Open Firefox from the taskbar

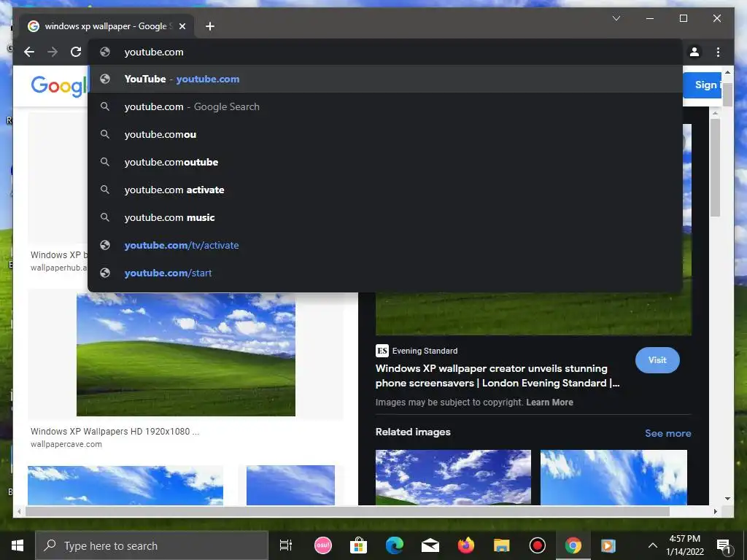tap(466, 545)
